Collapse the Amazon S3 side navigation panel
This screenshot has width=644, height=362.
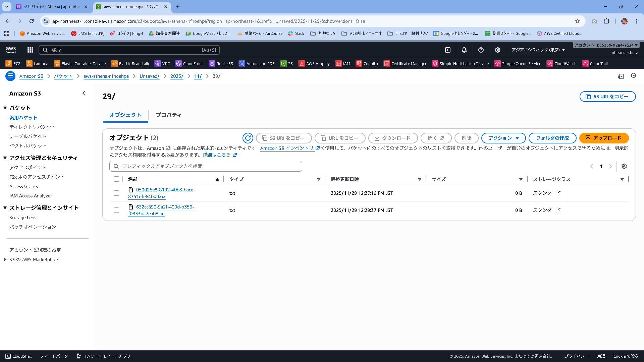pyautogui.click(x=84, y=94)
